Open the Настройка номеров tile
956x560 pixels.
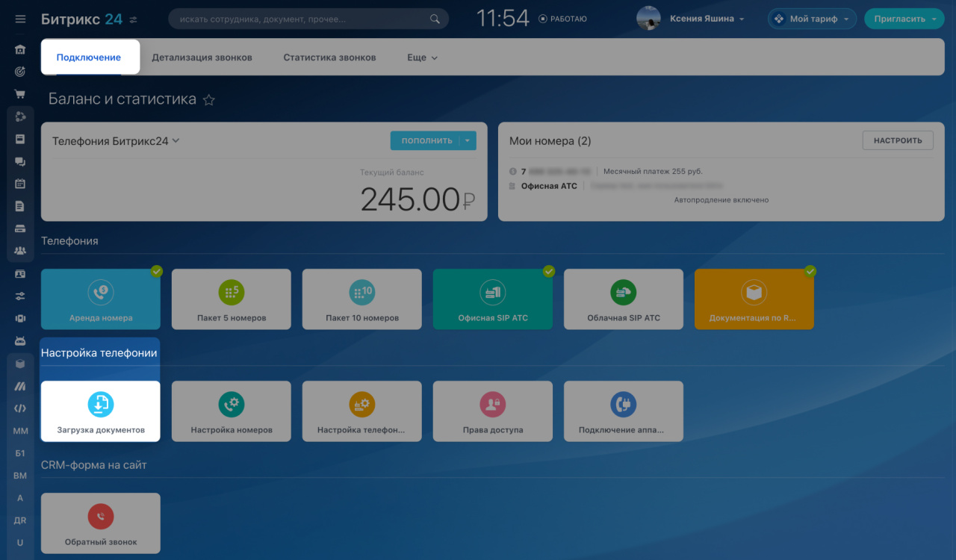click(232, 411)
